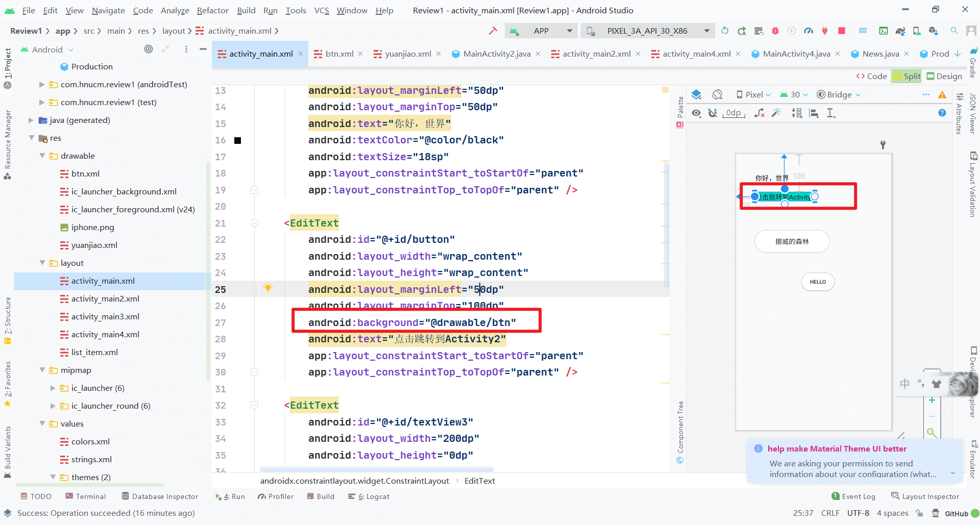
Task: Expand the ic_launcher_round mipmap folder
Action: point(53,406)
